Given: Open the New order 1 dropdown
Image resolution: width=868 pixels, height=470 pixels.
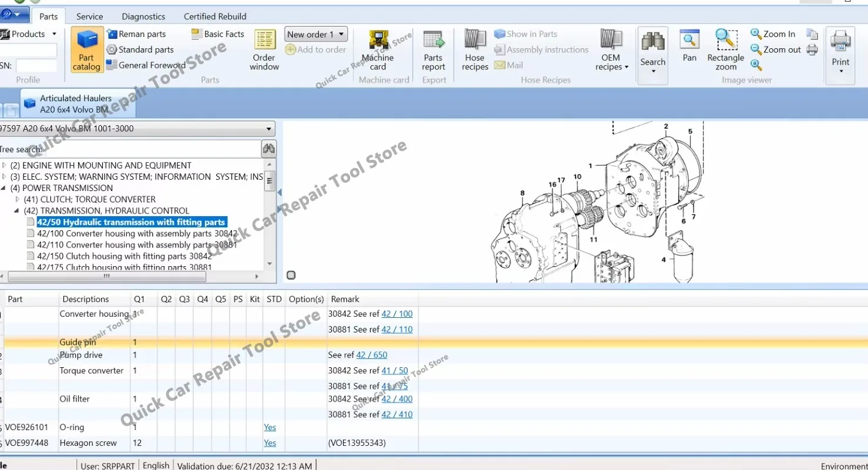Looking at the screenshot, I should coord(316,34).
